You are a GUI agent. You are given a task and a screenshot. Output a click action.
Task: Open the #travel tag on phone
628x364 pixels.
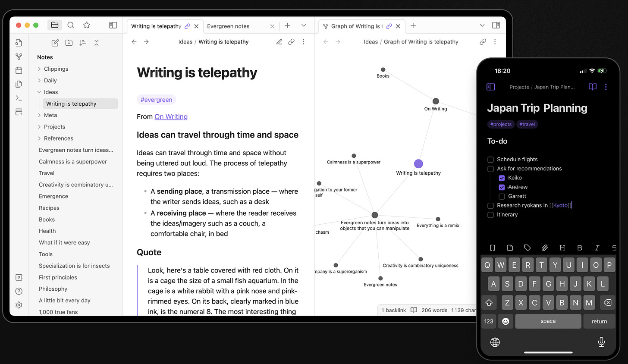tap(527, 124)
